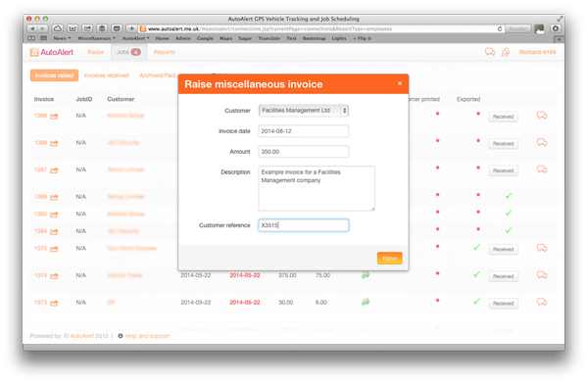Close the Raise miscellaneous invoice dialog
Image resolution: width=588 pixels, height=383 pixels.
pyautogui.click(x=400, y=83)
